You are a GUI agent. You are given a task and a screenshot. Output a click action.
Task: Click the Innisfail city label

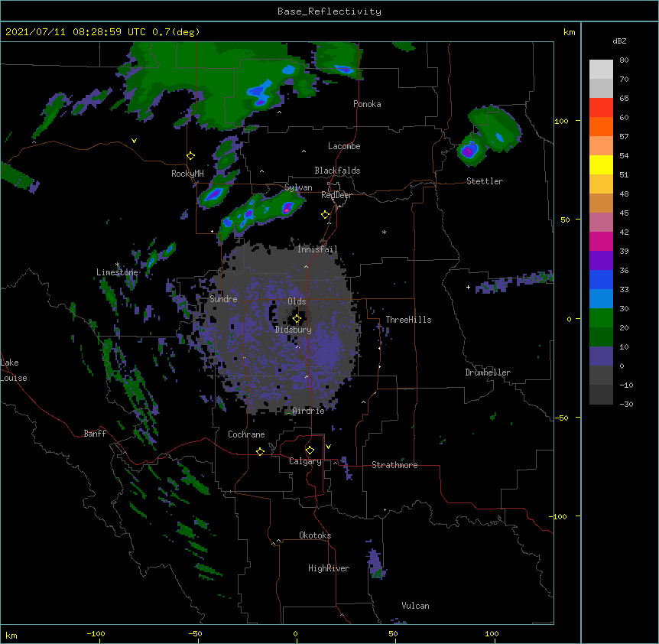[317, 249]
